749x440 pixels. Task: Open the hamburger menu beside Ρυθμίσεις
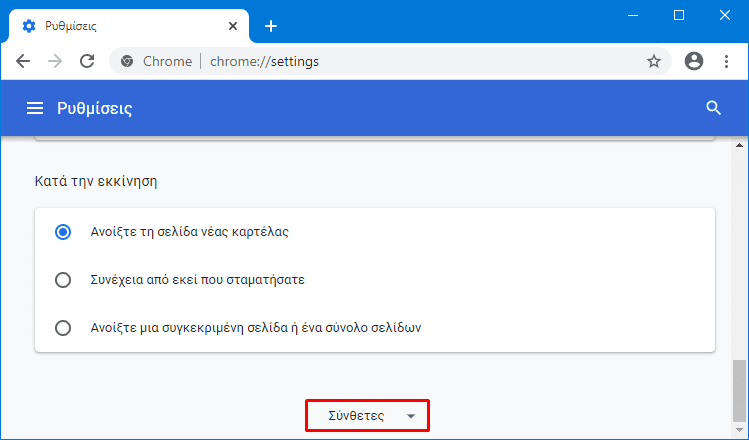35,108
